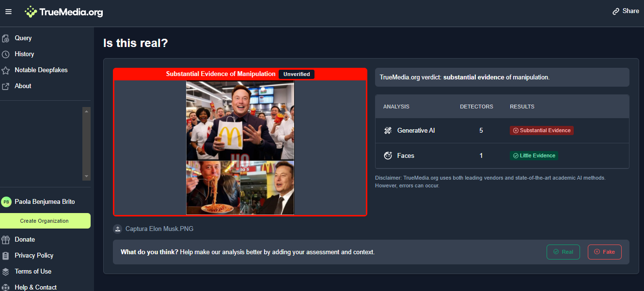Click the History clock icon
The image size is (644, 291).
point(5,54)
